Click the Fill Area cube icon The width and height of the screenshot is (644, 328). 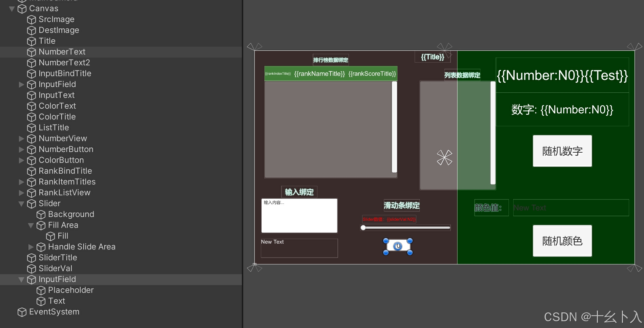point(41,225)
